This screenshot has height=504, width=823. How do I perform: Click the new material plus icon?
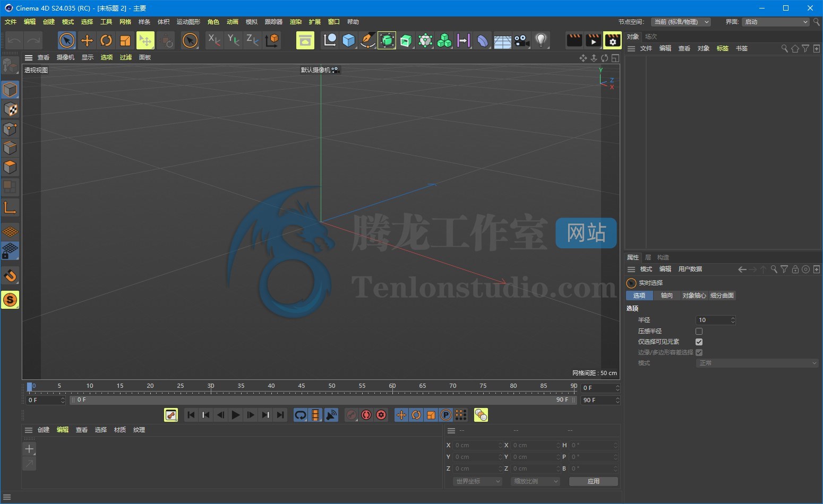tap(29, 449)
